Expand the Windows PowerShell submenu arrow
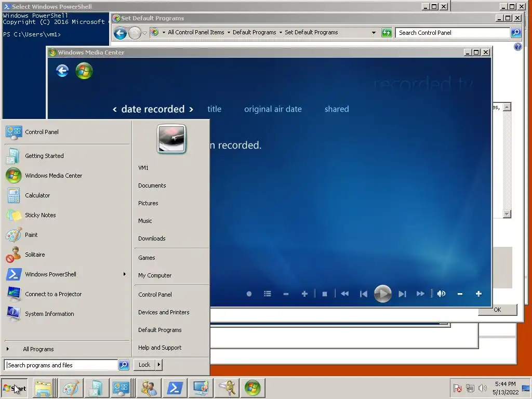532x399 pixels. tap(125, 274)
